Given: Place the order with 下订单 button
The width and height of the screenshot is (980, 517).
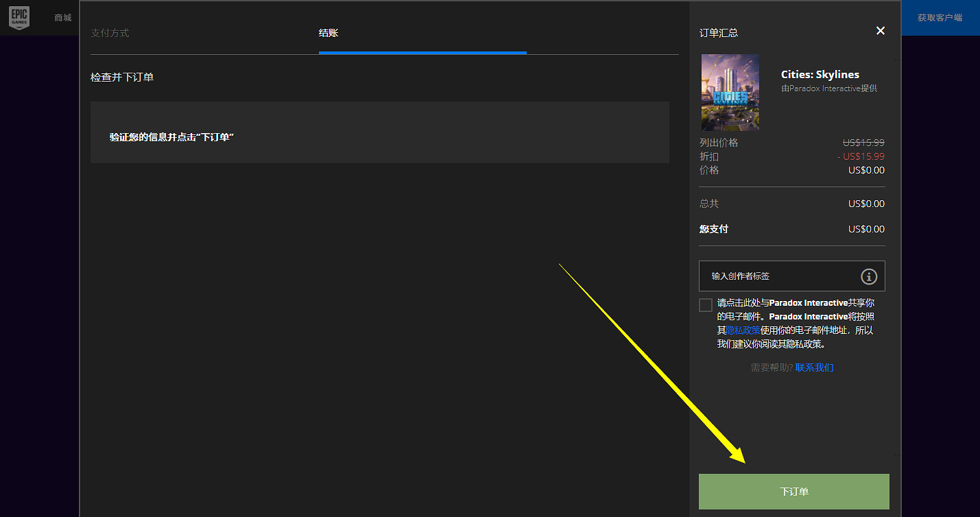Looking at the screenshot, I should coord(793,492).
